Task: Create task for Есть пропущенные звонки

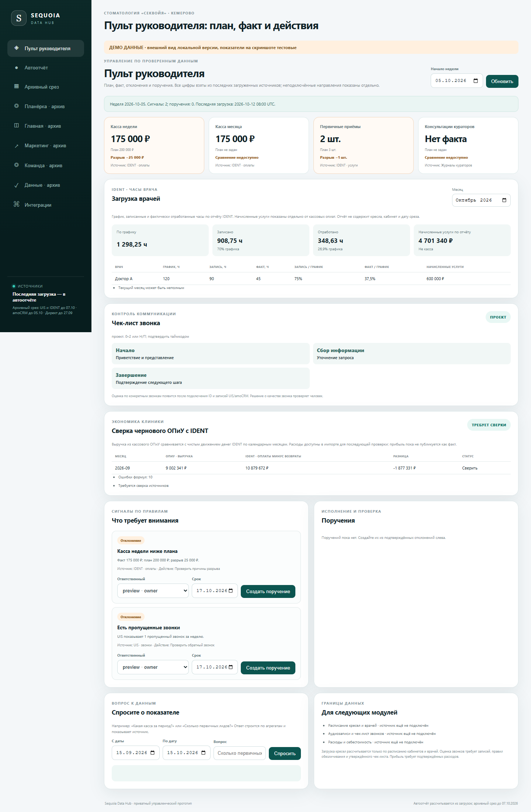Action: point(268,668)
